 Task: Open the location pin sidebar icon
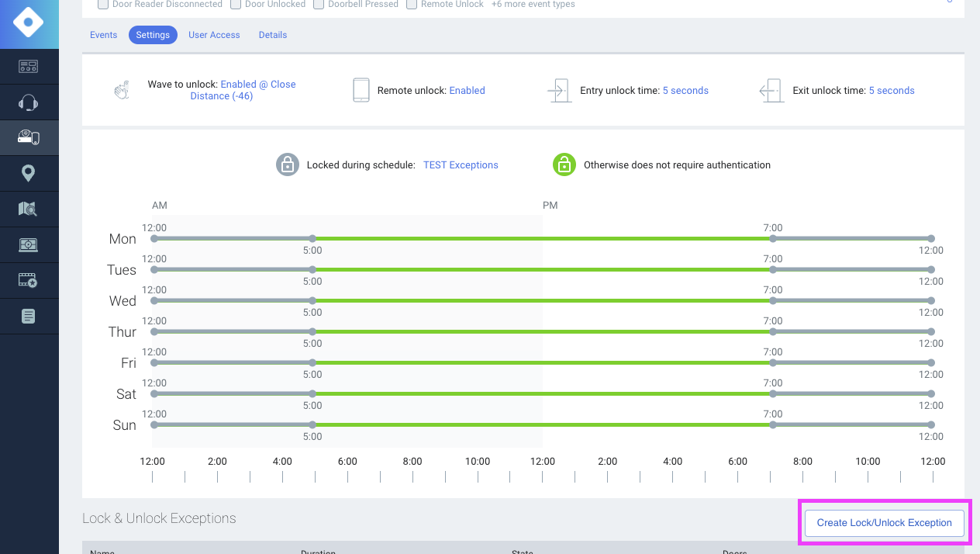29,173
